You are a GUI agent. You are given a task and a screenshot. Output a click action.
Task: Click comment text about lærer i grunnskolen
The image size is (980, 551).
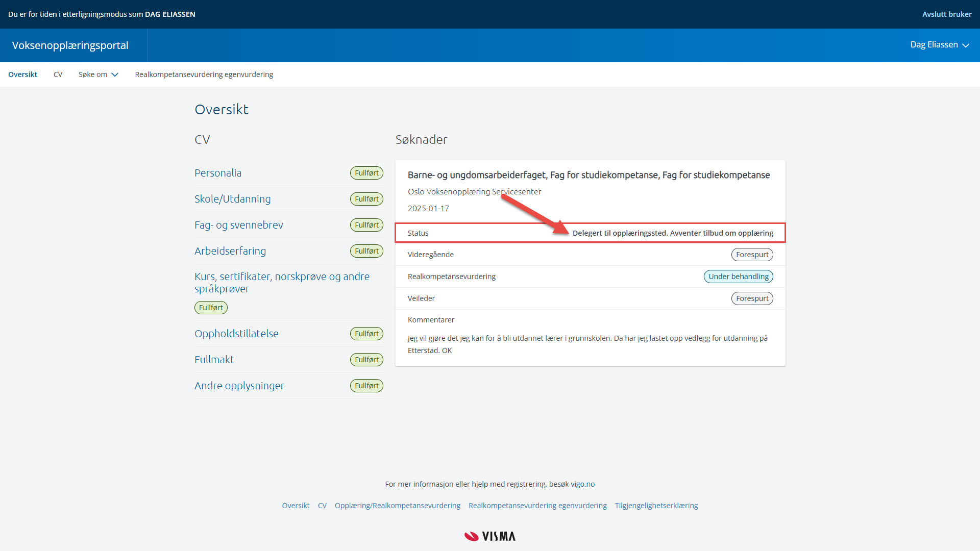pos(587,344)
